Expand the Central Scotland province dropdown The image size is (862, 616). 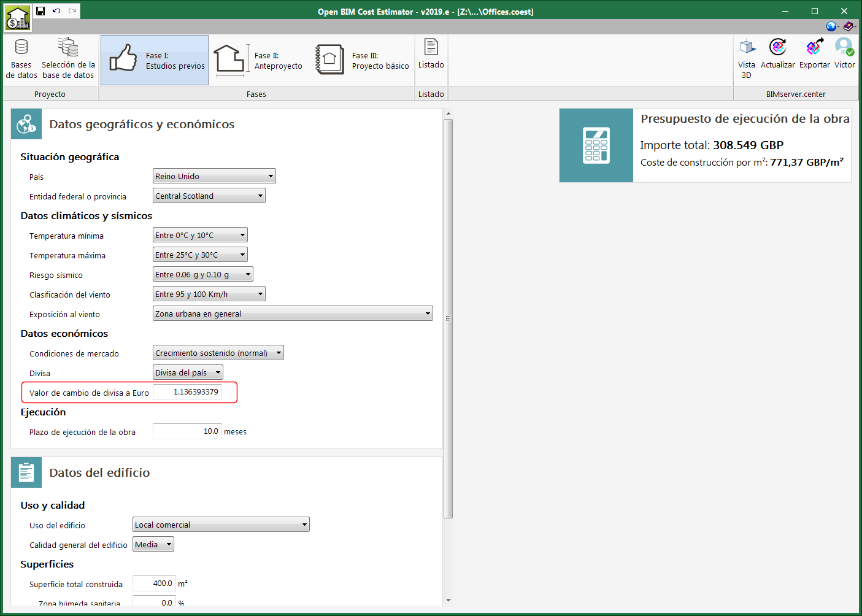tap(209, 196)
